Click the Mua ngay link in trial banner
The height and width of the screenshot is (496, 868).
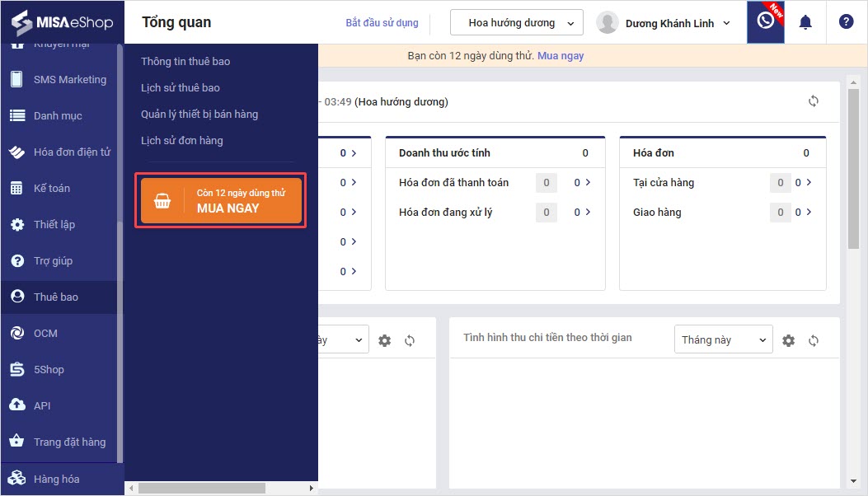coord(561,55)
